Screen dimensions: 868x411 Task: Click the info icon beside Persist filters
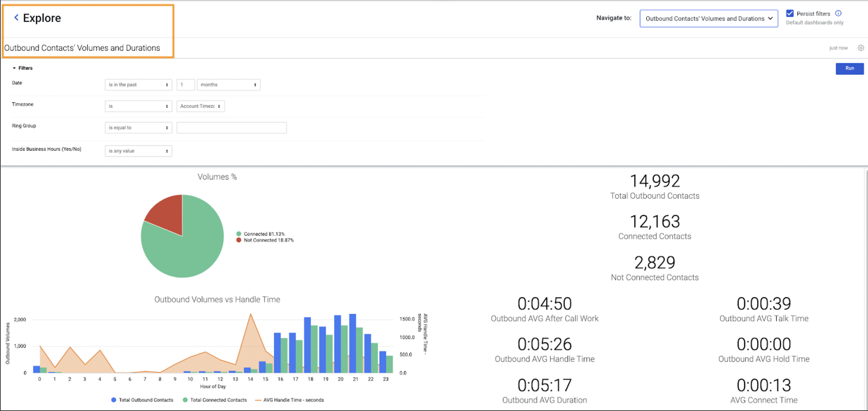[838, 13]
